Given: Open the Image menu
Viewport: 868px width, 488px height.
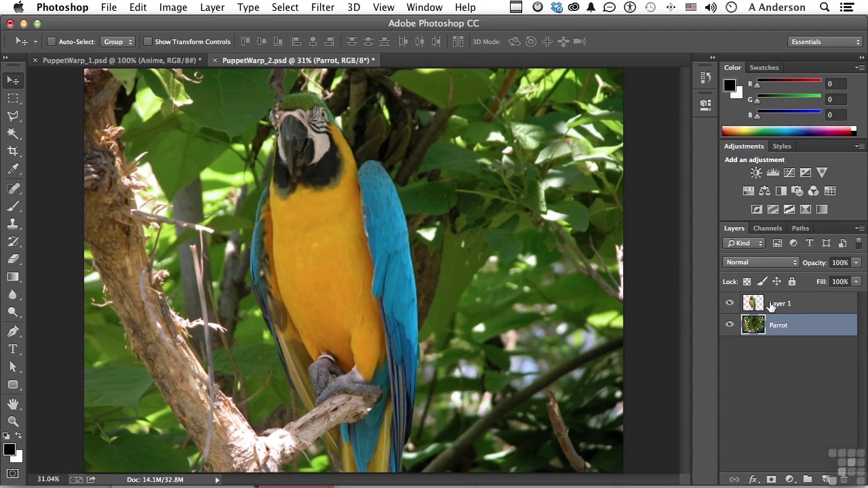Looking at the screenshot, I should click(x=173, y=7).
